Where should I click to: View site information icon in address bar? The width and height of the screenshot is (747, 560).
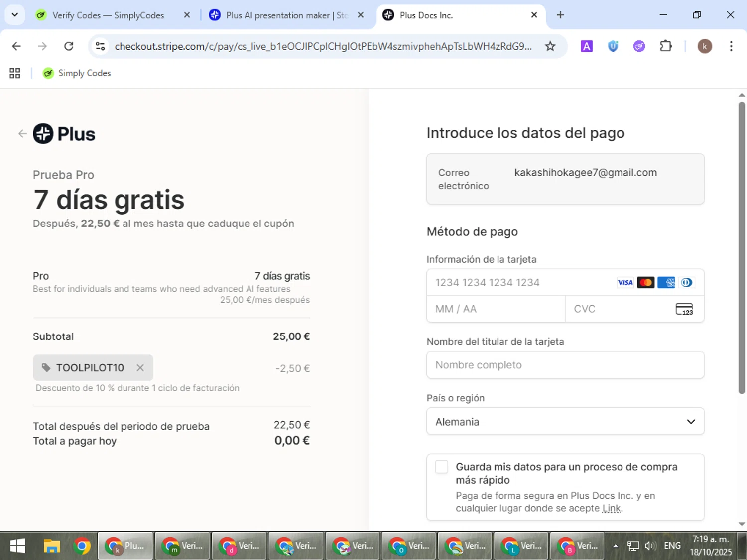click(x=100, y=46)
